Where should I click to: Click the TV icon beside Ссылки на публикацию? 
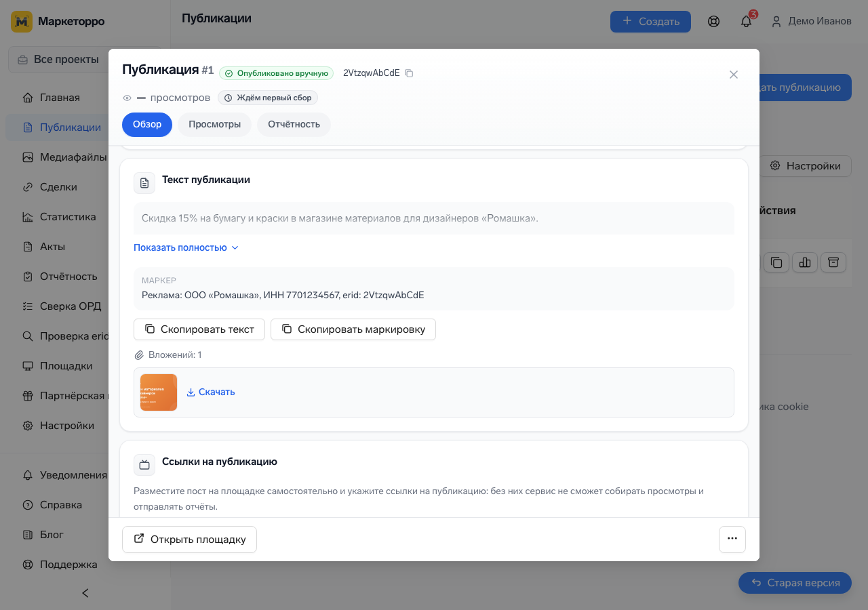[x=144, y=465]
